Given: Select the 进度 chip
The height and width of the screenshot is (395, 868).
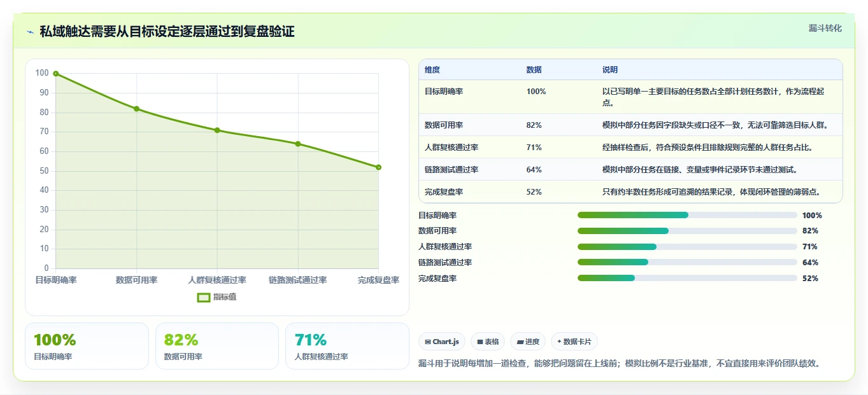Looking at the screenshot, I should tap(528, 342).
